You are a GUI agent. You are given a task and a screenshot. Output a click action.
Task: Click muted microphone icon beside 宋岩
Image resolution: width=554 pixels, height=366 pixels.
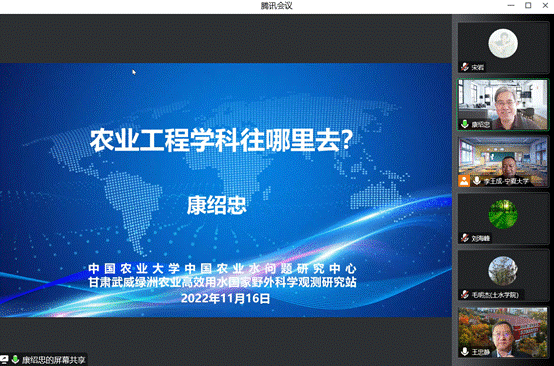pos(465,67)
